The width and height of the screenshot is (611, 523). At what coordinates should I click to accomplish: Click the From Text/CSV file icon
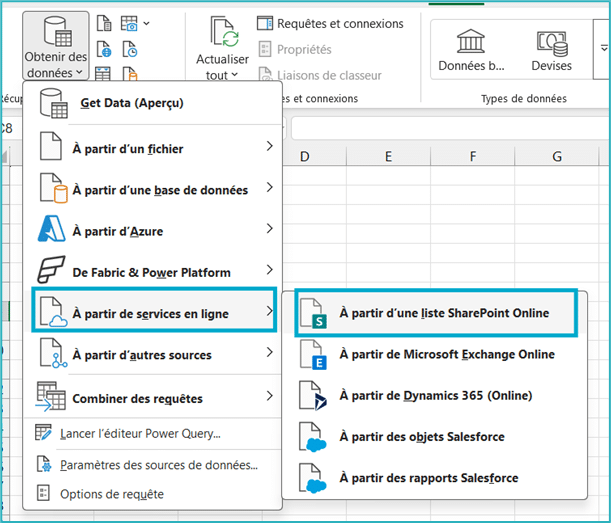(104, 23)
